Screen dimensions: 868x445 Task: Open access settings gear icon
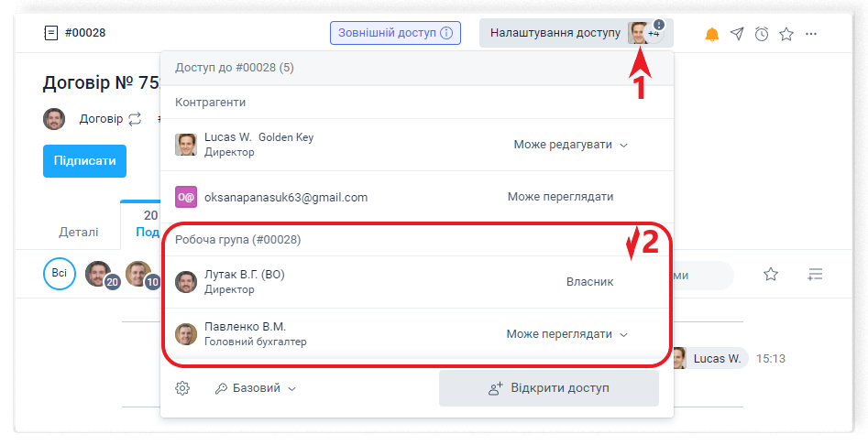click(182, 388)
